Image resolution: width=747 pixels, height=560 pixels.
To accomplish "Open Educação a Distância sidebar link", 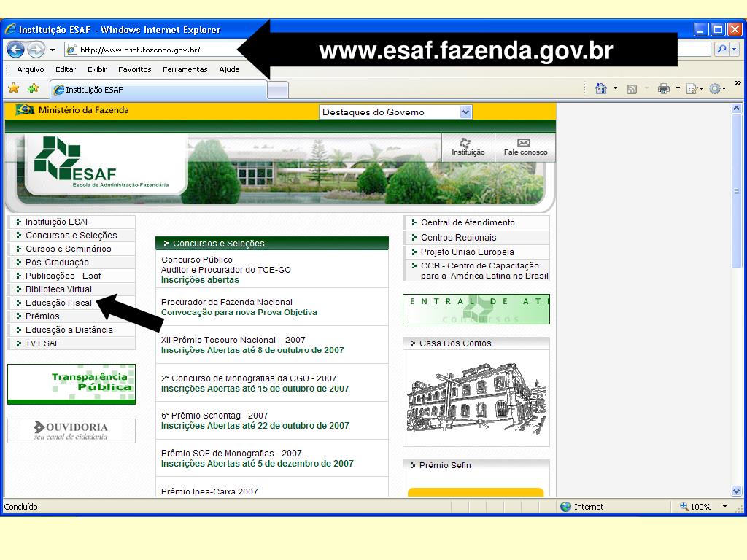I will pyautogui.click(x=69, y=330).
